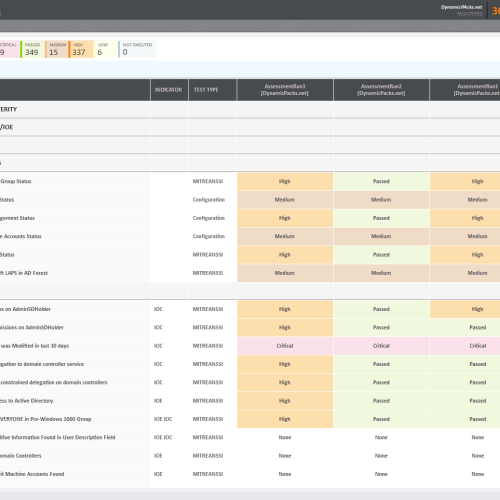Click AssessmentRun3 High cell in domain controller service row
The width and height of the screenshot is (500, 500).
pyautogui.click(x=285, y=364)
